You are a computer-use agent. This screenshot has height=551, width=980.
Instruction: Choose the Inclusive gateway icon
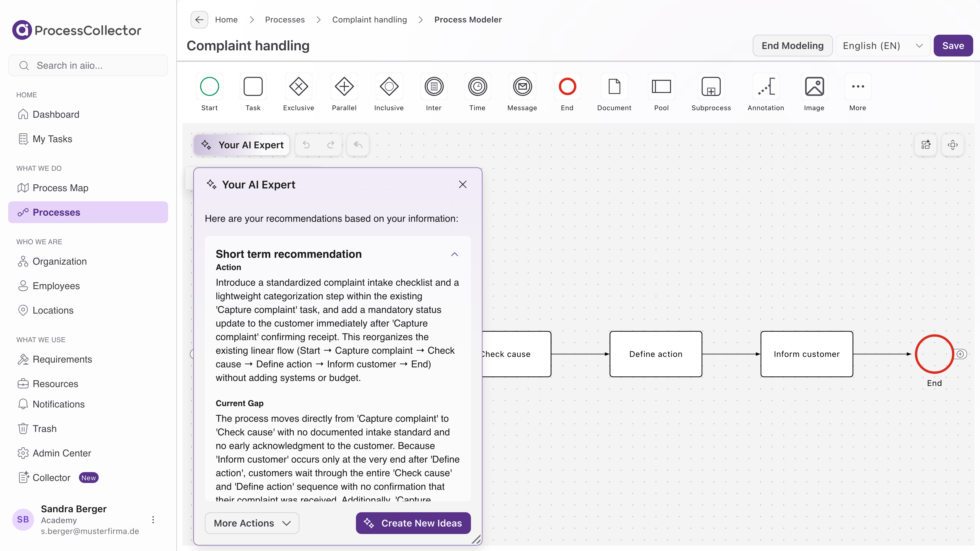click(x=389, y=87)
